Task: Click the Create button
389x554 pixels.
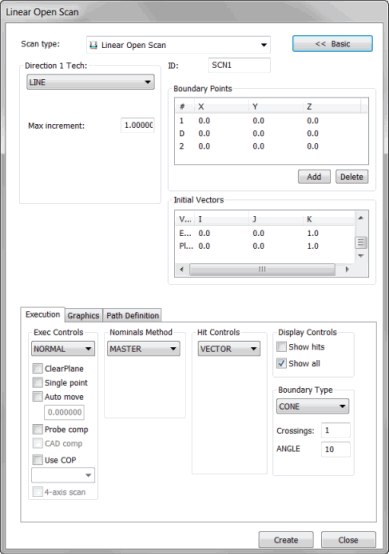Action: pos(286,540)
